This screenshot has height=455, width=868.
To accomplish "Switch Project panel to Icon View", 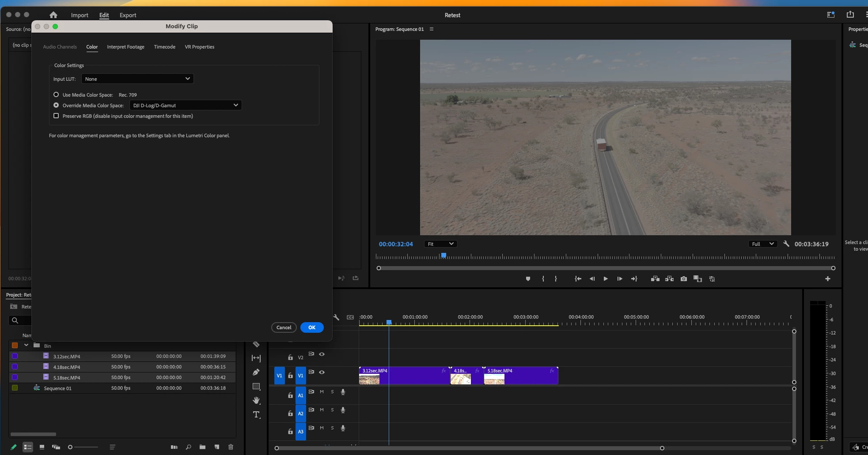I will click(x=42, y=447).
